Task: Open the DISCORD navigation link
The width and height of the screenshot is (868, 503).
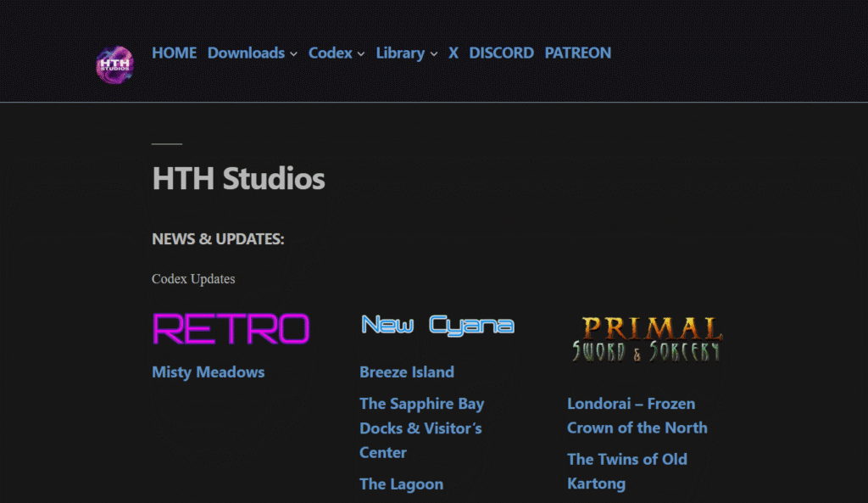Action: tap(501, 53)
